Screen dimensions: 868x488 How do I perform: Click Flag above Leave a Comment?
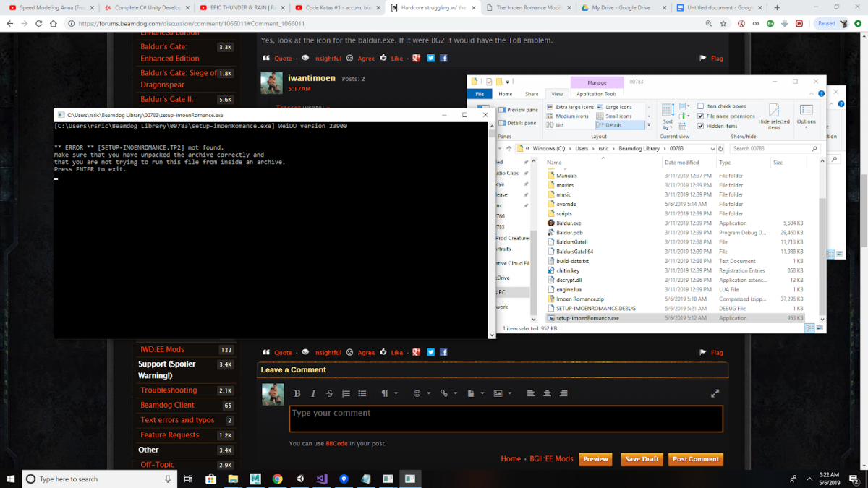(x=711, y=353)
